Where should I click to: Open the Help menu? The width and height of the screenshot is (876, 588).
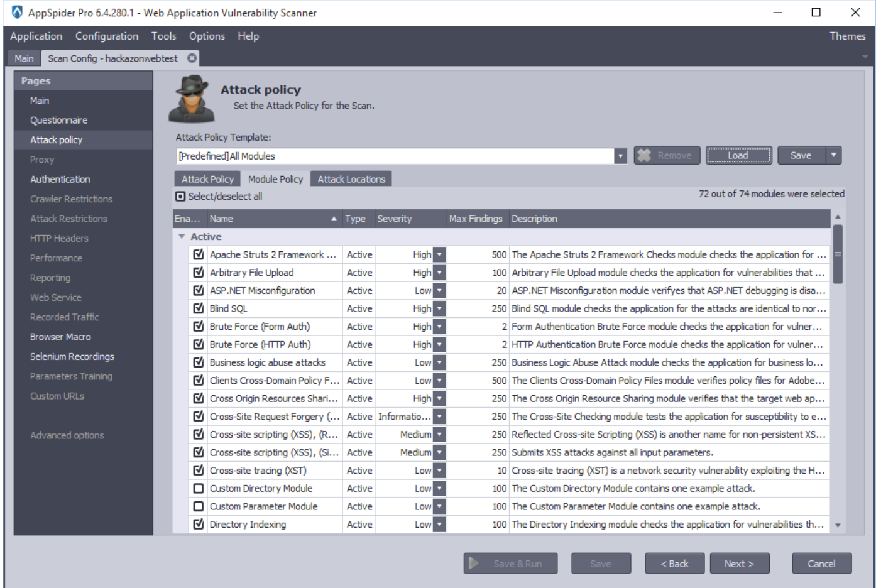(x=248, y=36)
